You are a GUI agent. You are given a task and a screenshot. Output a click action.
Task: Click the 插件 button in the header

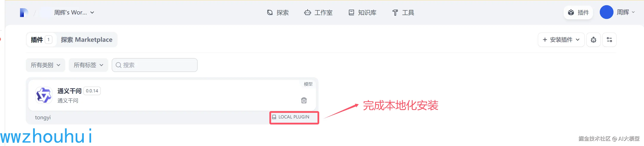tap(578, 12)
